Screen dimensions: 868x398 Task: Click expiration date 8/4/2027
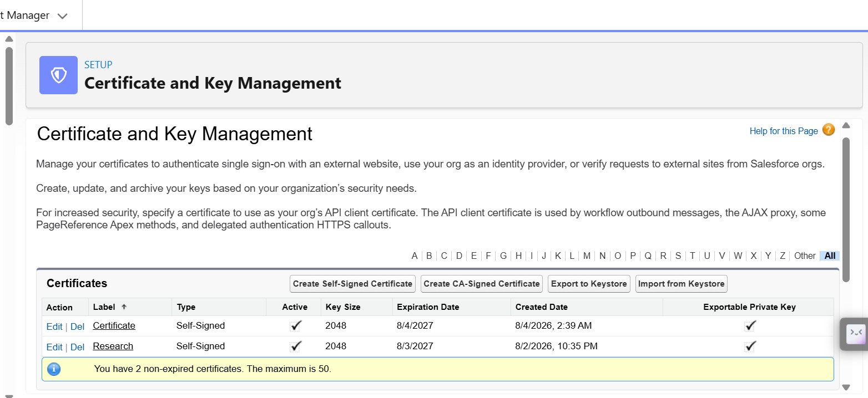coord(415,325)
